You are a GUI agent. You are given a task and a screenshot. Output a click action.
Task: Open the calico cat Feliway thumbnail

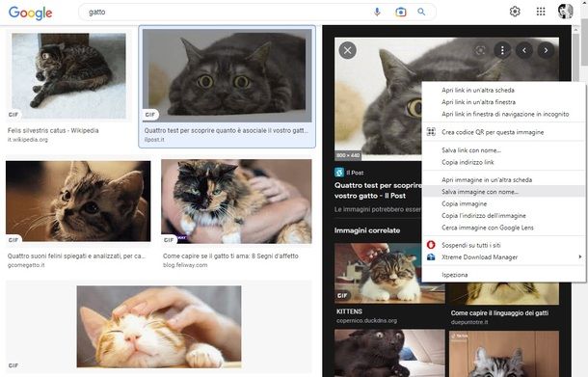click(x=236, y=202)
